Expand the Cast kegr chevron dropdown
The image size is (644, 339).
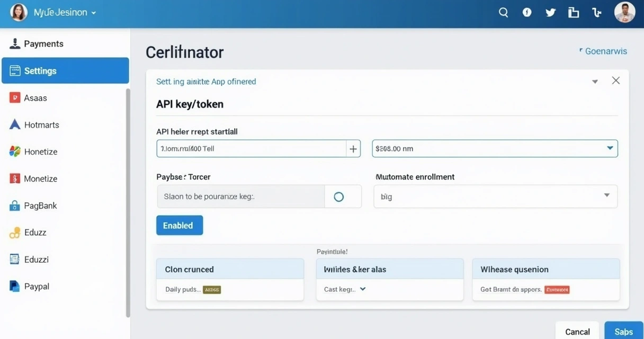(x=363, y=289)
